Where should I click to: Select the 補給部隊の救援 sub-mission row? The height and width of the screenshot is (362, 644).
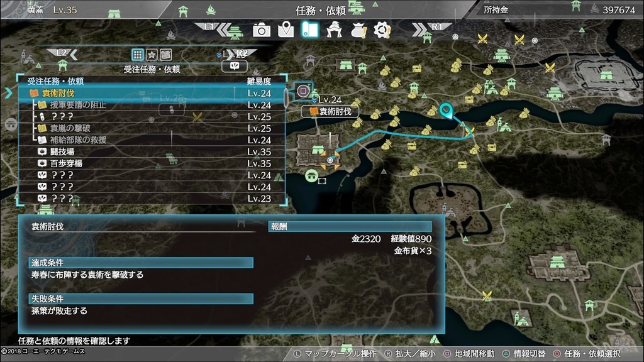click(152, 140)
